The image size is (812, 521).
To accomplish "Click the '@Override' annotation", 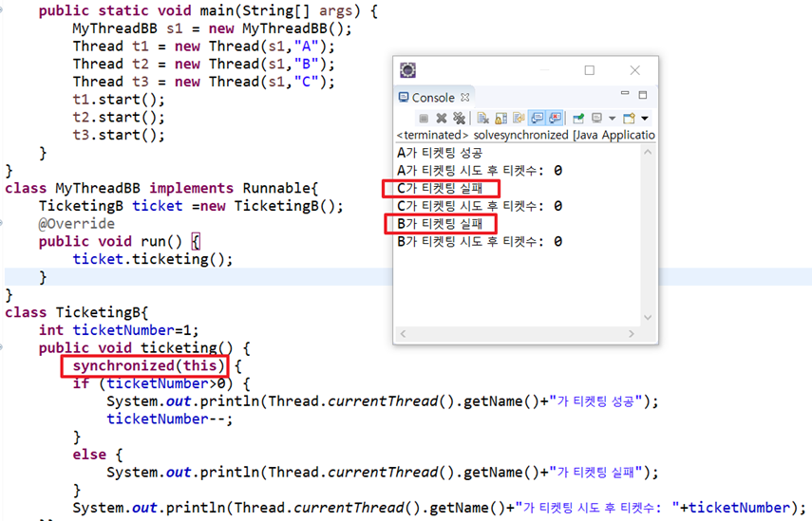I will (77, 224).
